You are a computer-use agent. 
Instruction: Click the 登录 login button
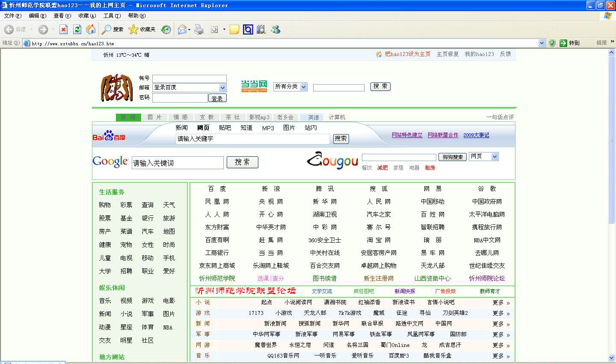click(x=217, y=98)
